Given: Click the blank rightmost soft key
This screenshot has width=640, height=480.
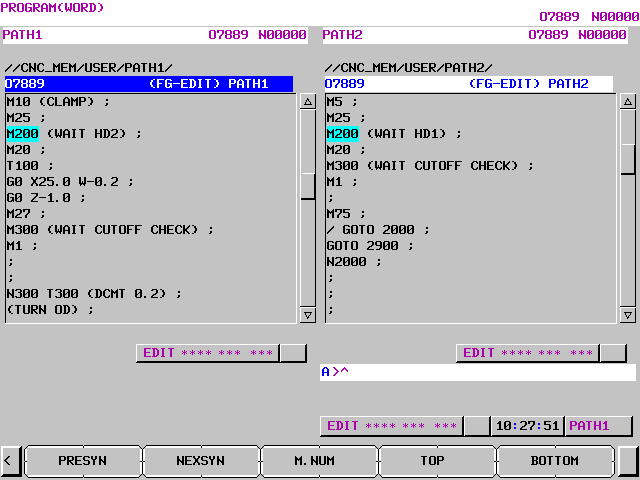Looking at the screenshot, I should (628, 461).
